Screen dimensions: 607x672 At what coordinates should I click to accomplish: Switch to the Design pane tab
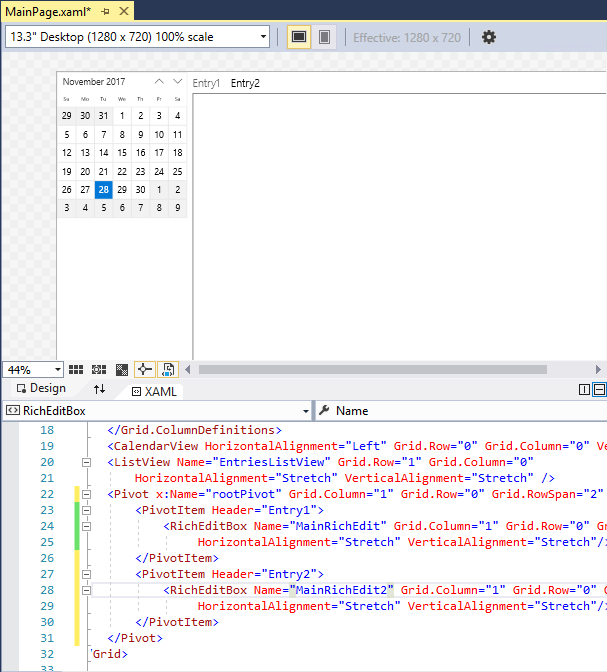tap(41, 388)
